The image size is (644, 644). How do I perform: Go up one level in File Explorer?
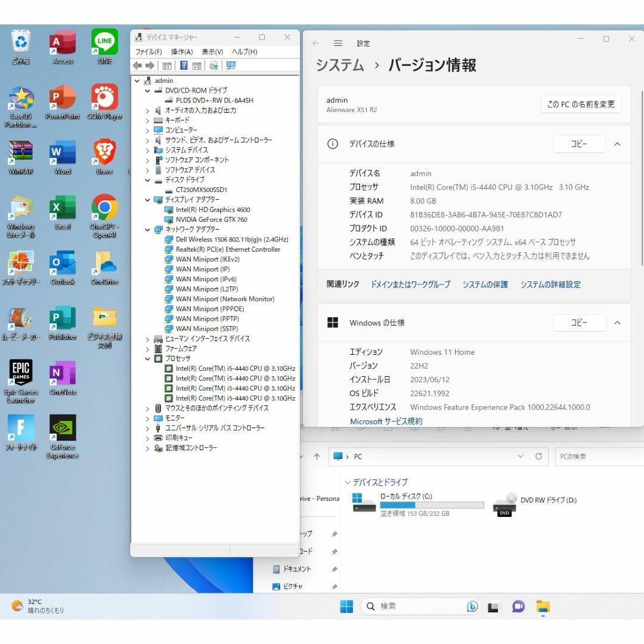317,457
